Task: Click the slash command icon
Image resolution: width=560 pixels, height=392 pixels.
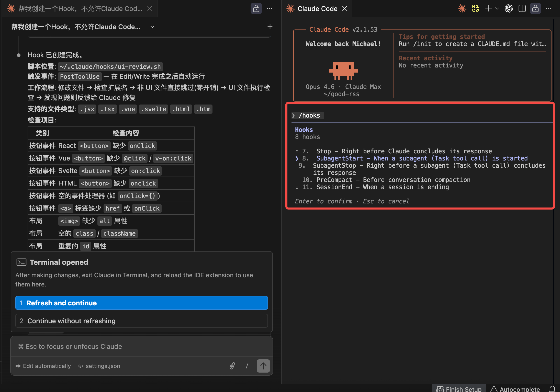Action: [x=247, y=366]
